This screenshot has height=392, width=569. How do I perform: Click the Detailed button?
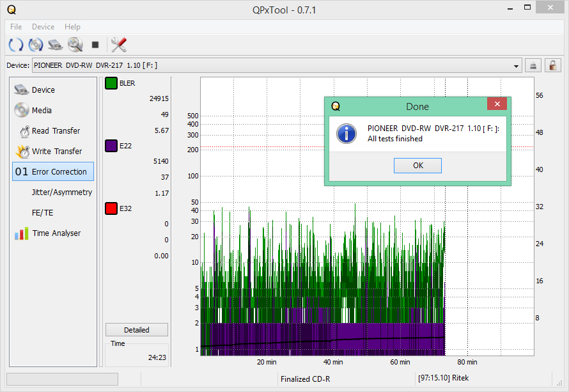click(x=137, y=329)
